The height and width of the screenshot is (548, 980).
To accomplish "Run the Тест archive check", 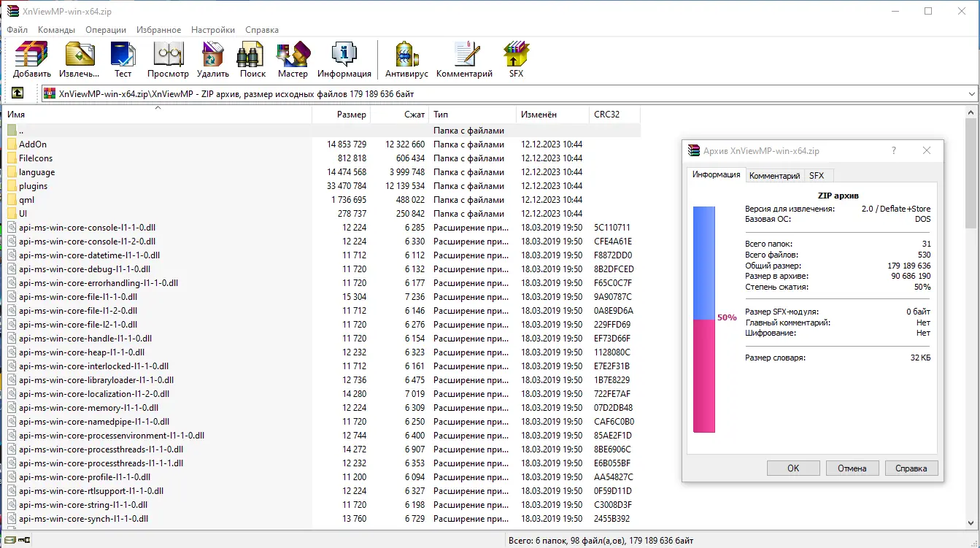I will [x=123, y=59].
